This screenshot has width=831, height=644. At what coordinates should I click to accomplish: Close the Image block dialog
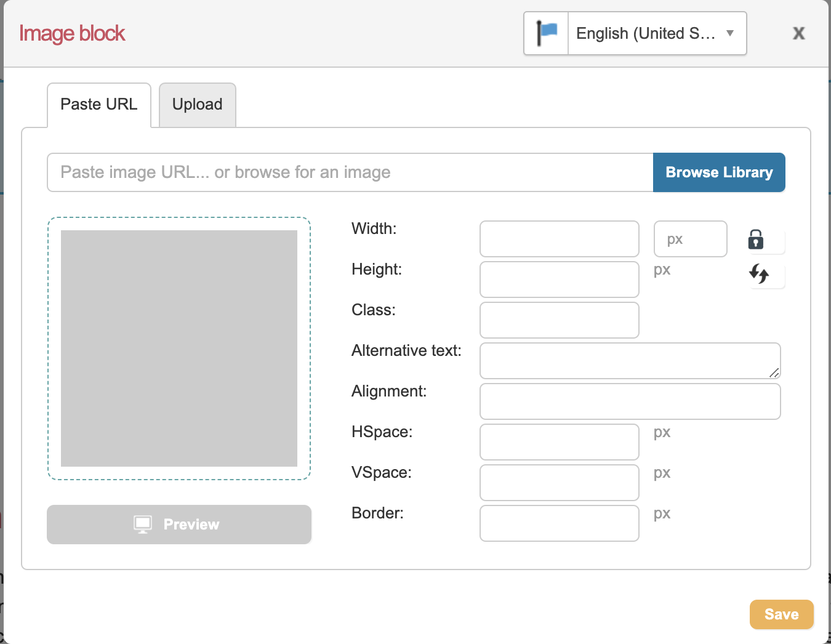(798, 33)
